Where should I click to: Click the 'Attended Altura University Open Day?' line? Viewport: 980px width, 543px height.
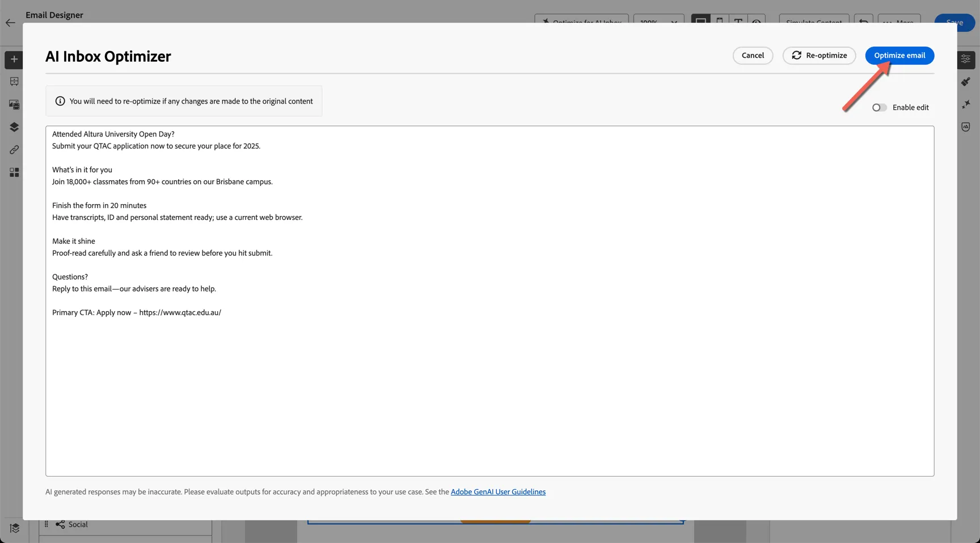[113, 134]
